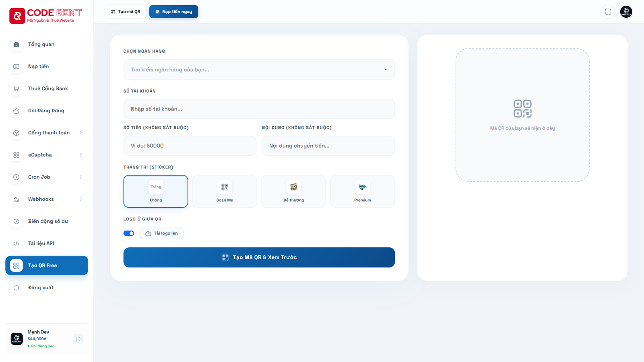644x362 pixels.
Task: Open Thuê Cổng Bank from the sidebar
Action: [x=47, y=88]
